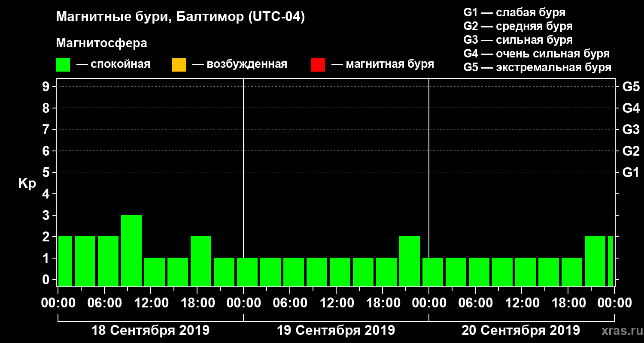Click the '06:00' tick label for 18 September

click(x=104, y=303)
